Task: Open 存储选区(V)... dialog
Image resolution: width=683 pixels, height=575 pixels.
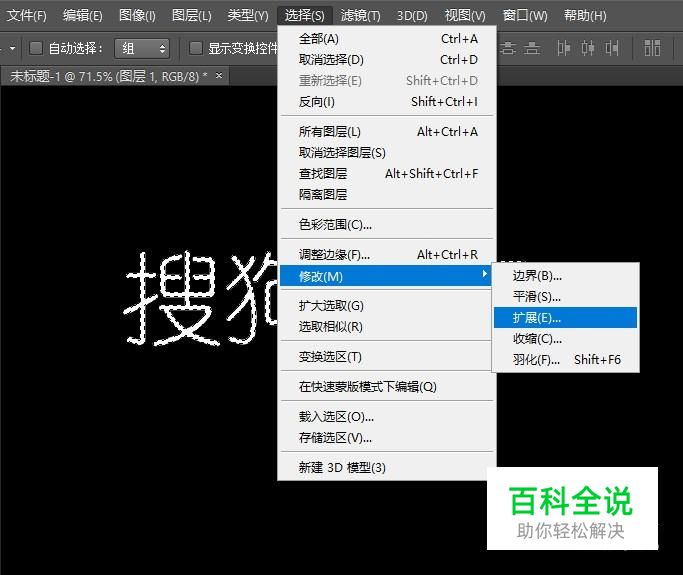Action: [x=387, y=438]
